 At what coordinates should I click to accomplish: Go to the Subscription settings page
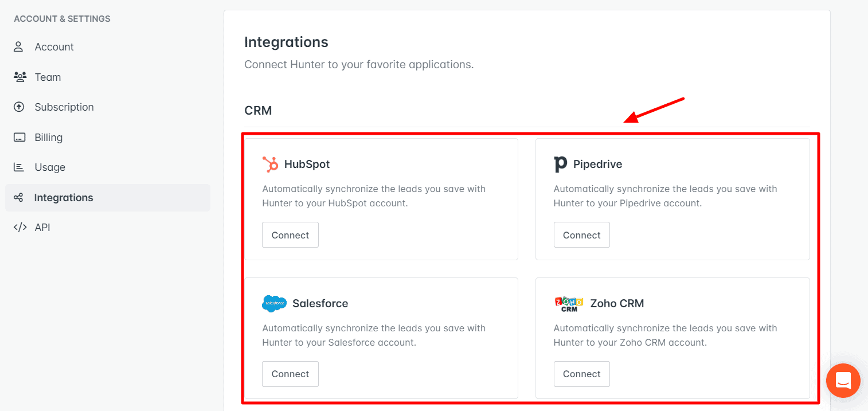[64, 107]
